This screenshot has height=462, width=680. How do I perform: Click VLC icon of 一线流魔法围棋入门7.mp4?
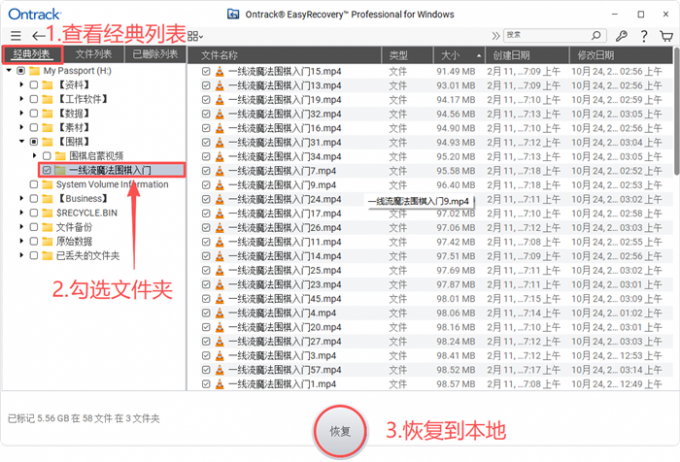click(220, 171)
